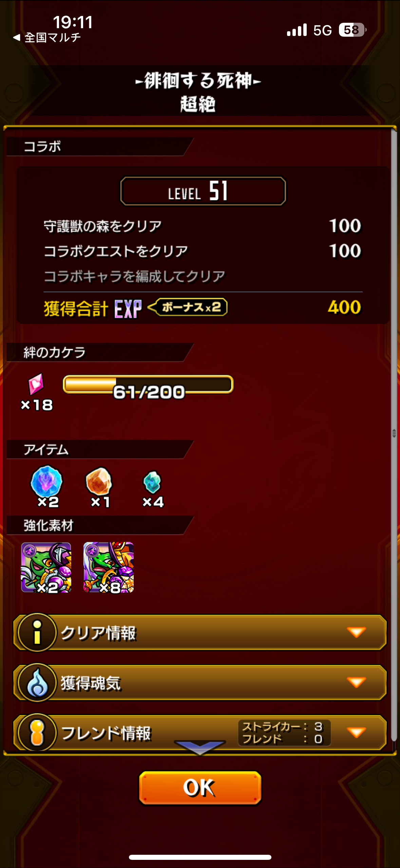This screenshot has width=400, height=868.
Task: Tap the yellow info icon beside クリア情報
Action: tap(37, 632)
